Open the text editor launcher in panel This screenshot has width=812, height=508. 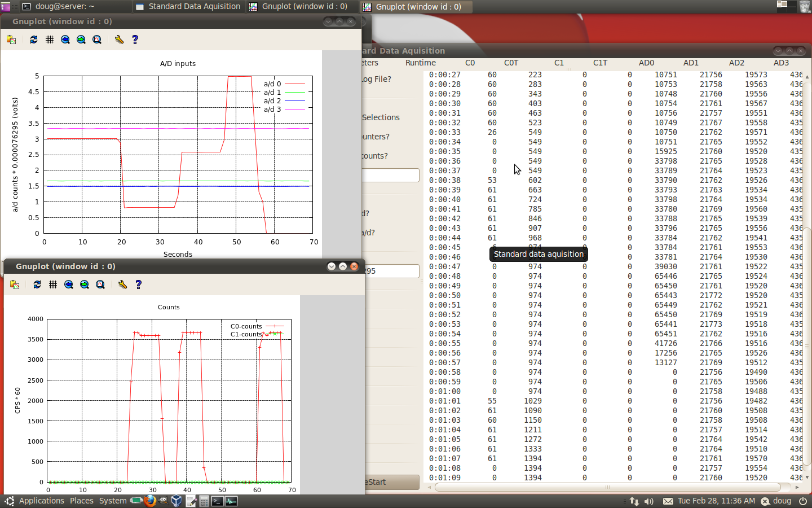pyautogui.click(x=191, y=501)
